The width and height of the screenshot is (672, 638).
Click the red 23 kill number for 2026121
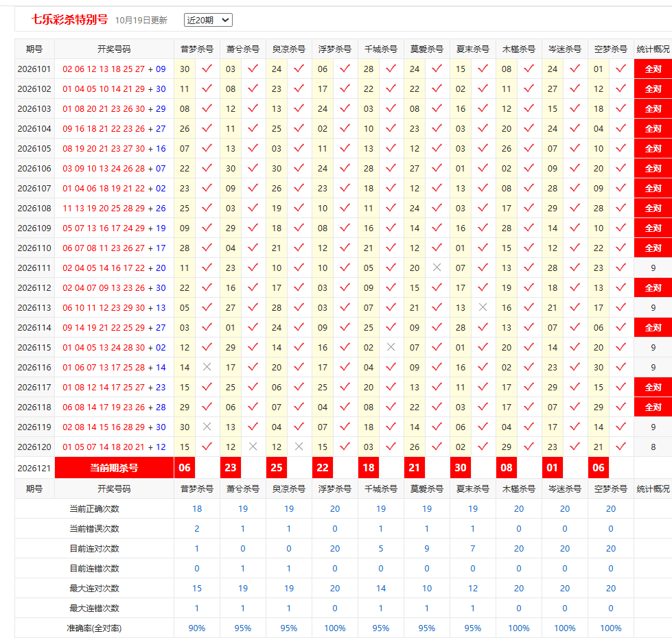(x=231, y=468)
